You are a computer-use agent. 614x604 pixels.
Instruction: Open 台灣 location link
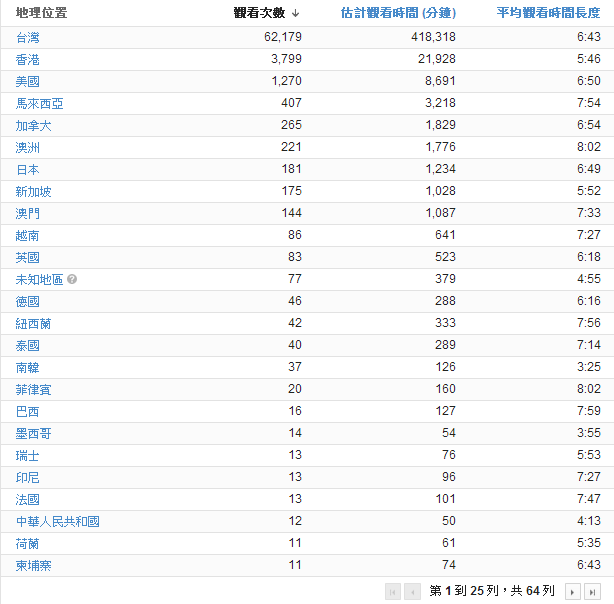click(x=27, y=37)
